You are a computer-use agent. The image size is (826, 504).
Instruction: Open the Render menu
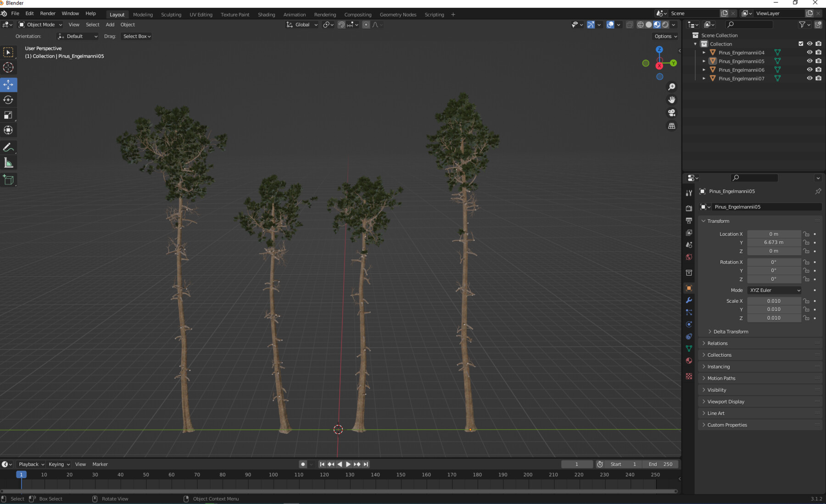(x=48, y=13)
